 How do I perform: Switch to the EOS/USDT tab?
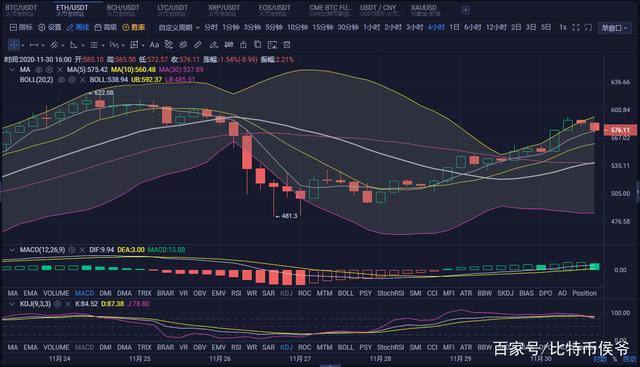point(274,10)
